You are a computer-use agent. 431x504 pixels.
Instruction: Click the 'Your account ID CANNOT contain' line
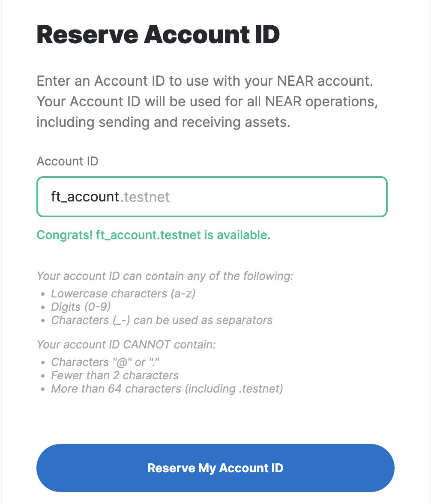(126, 345)
